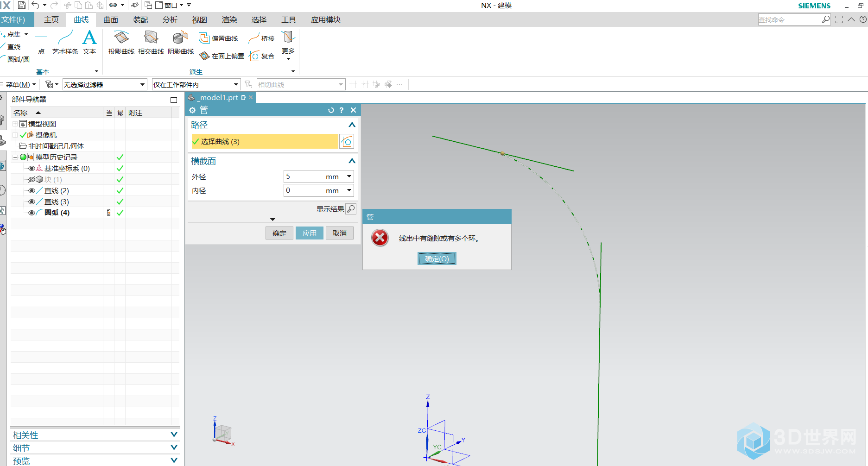The width and height of the screenshot is (868, 466).
Task: Toggle visibility of Line (2)
Action: click(x=32, y=191)
